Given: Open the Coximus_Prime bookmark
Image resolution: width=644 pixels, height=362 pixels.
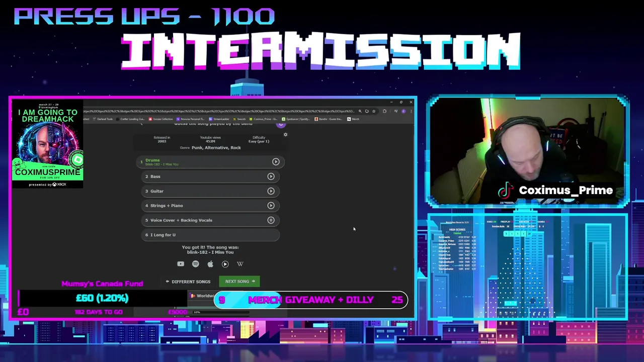Looking at the screenshot, I should click(x=263, y=119).
